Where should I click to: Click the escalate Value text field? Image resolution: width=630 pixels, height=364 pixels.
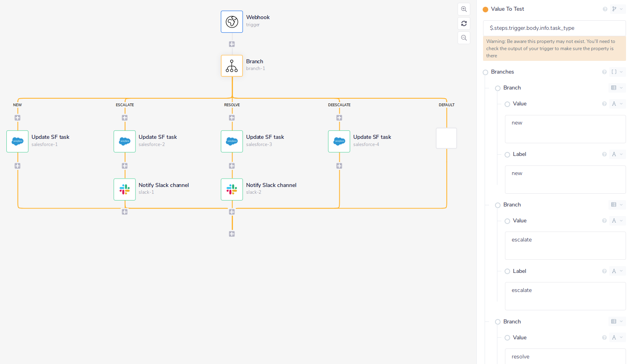[x=565, y=246]
